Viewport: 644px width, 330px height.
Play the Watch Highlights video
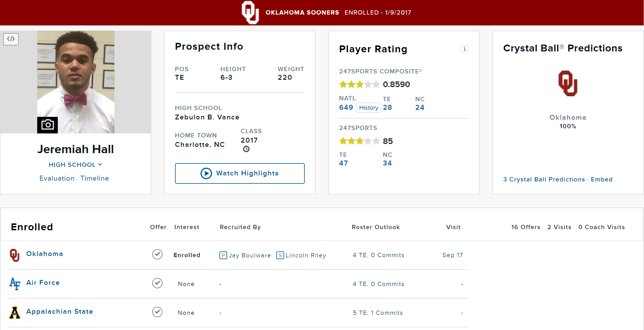(x=240, y=173)
